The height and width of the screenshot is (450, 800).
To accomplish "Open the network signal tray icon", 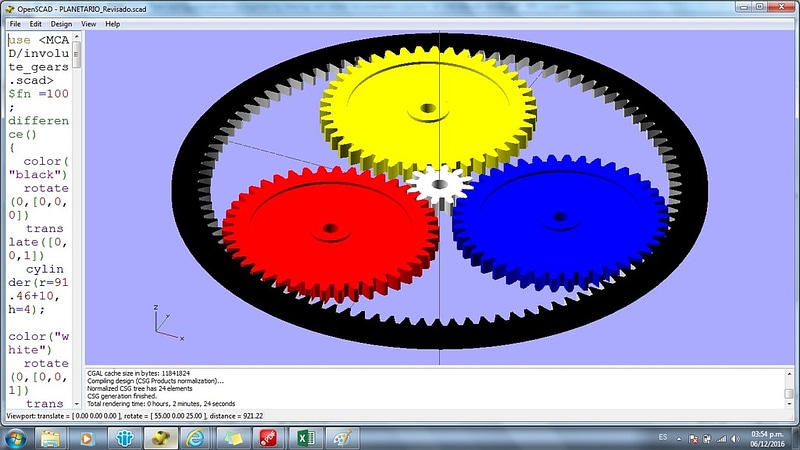I will click(x=721, y=439).
